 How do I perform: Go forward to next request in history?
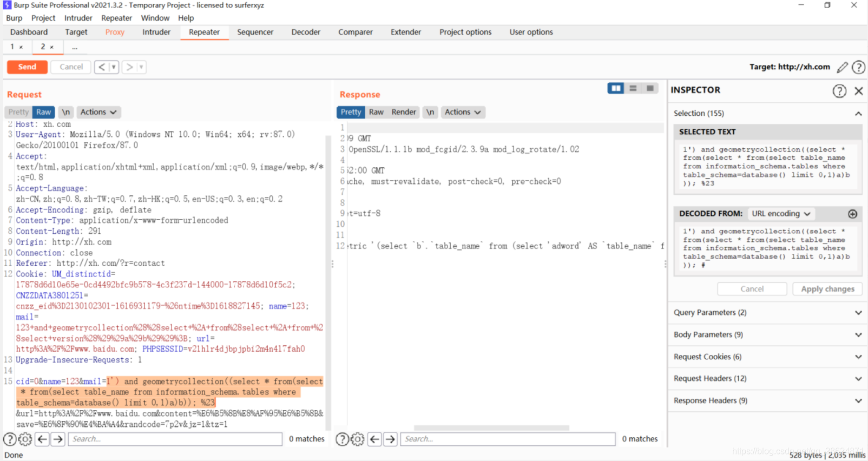click(x=129, y=67)
